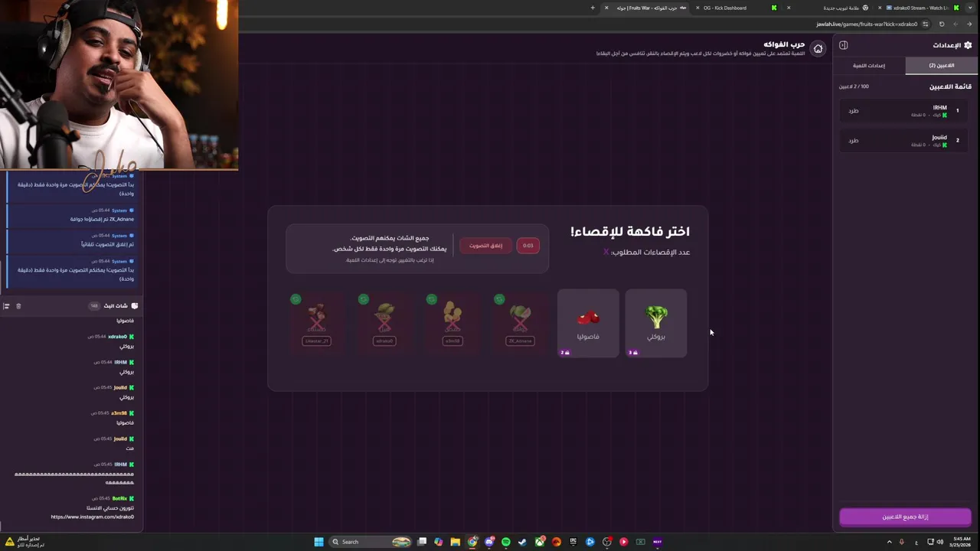
Task: Click the vote count badge on broccoli card
Action: 633,353
